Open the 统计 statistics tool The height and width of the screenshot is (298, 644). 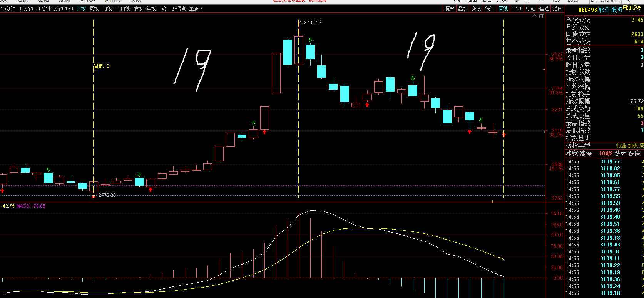click(x=490, y=8)
